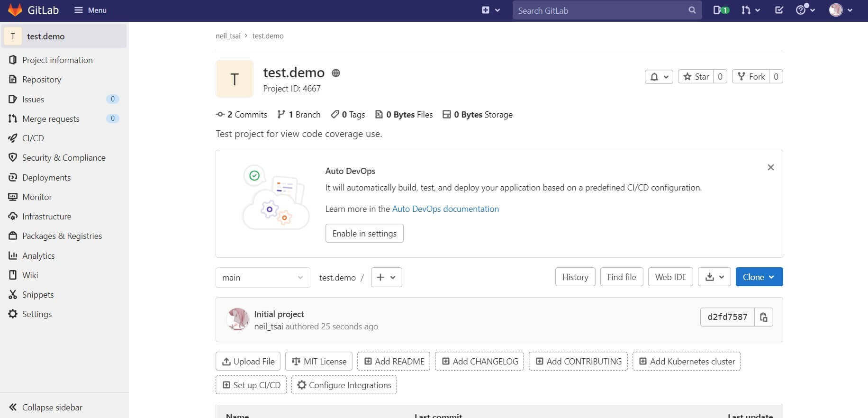Open the fork count 0
This screenshot has height=418, width=868.
776,77
